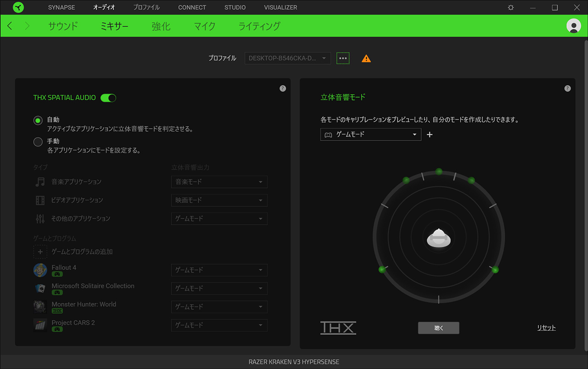Switch to the VISUALIZER tab

(281, 7)
